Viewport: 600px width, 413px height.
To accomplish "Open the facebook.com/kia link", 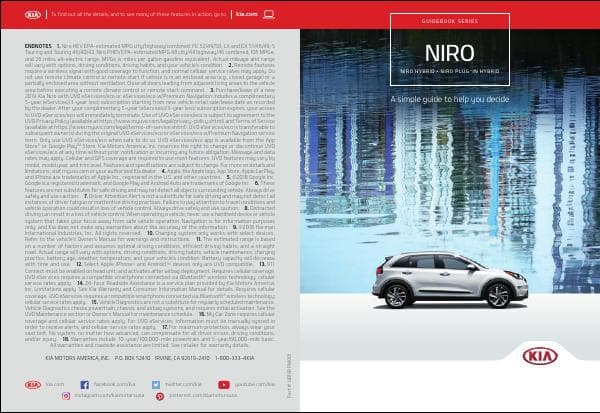I will [x=114, y=384].
